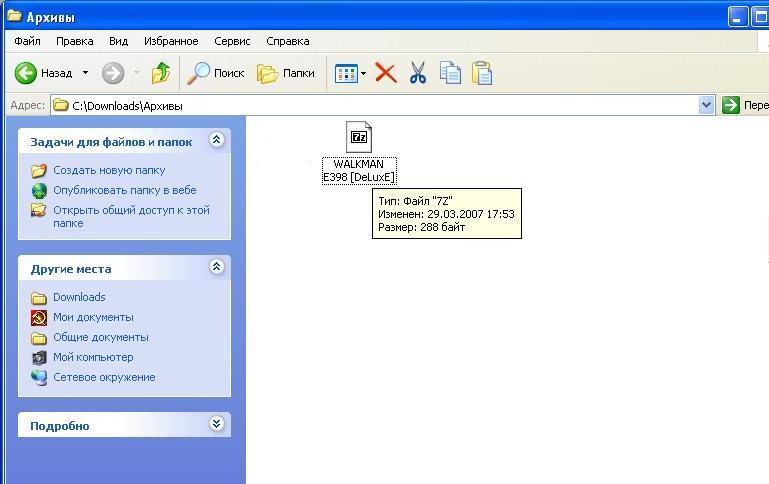Click the WALKMAN E398 [DeLuxE] file name

point(359,171)
